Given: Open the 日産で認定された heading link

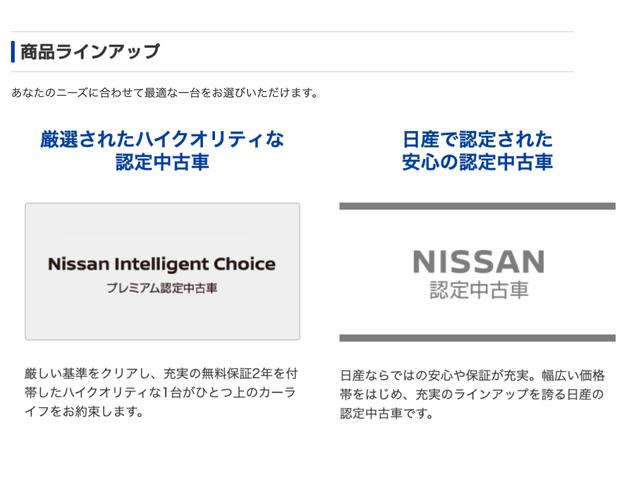Looking at the screenshot, I should pyautogui.click(x=478, y=138).
